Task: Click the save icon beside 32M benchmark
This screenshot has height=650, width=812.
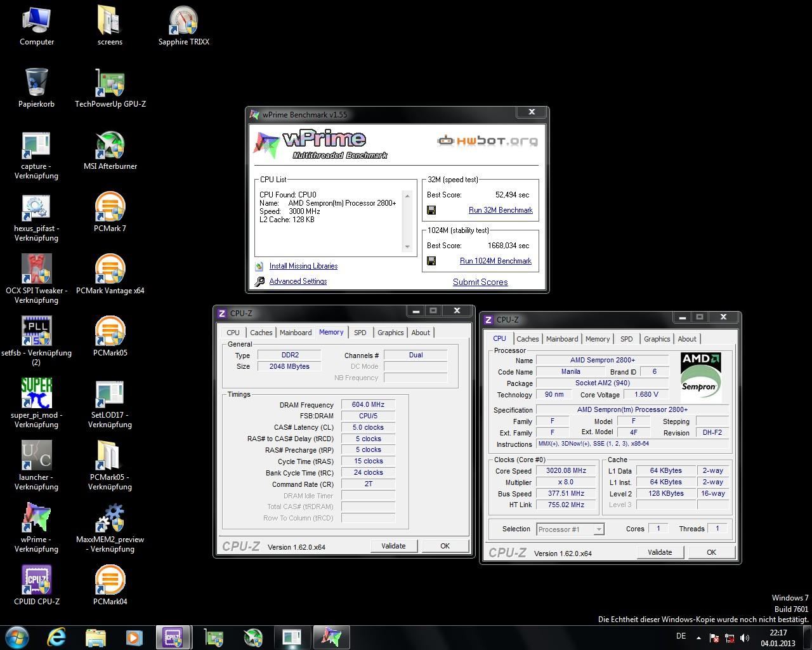Action: pyautogui.click(x=431, y=210)
